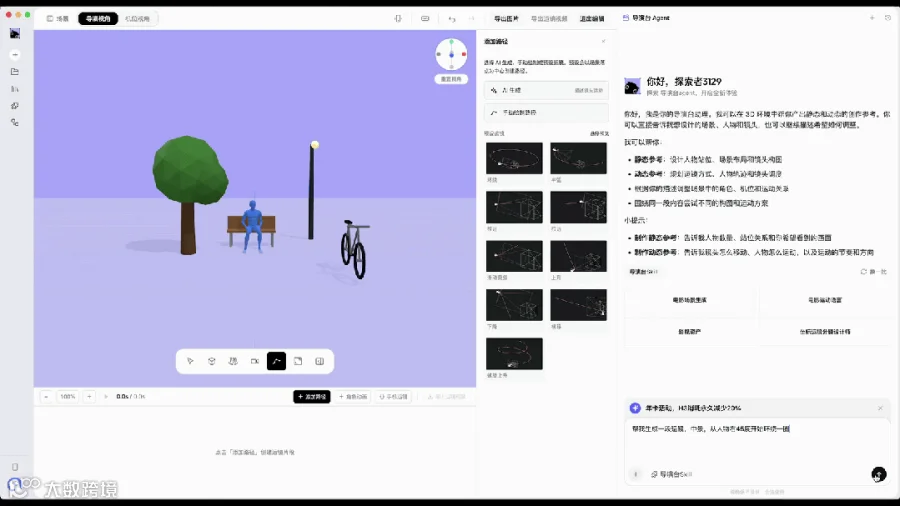This screenshot has height=506, width=900.
Task: Click the bottom-right suggested skill card
Action: pos(825,332)
